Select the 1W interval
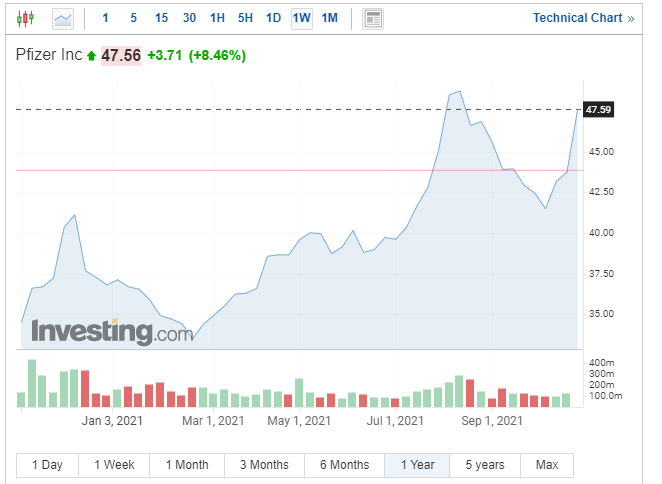This screenshot has width=662, height=484. 302,18
